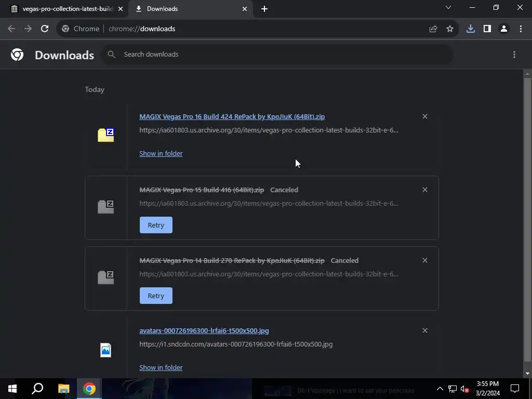Remove Vegas Pro 16 zip from list
Screen dimensions: 532x399
(x=425, y=116)
